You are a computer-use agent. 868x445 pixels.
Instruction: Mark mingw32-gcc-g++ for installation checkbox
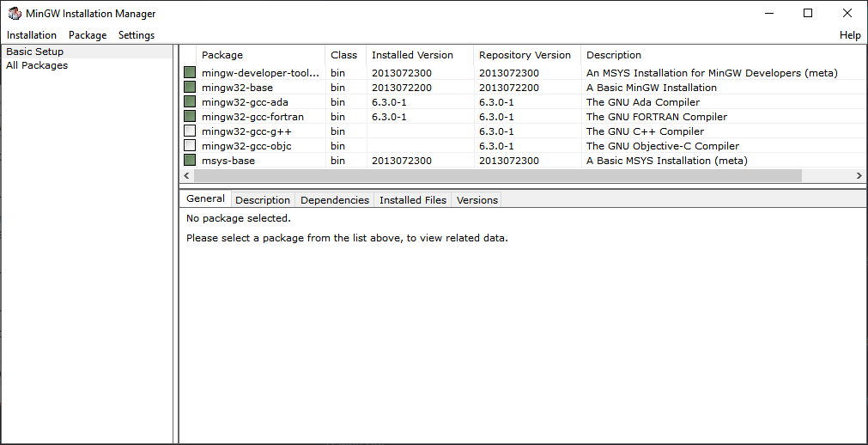click(x=190, y=131)
